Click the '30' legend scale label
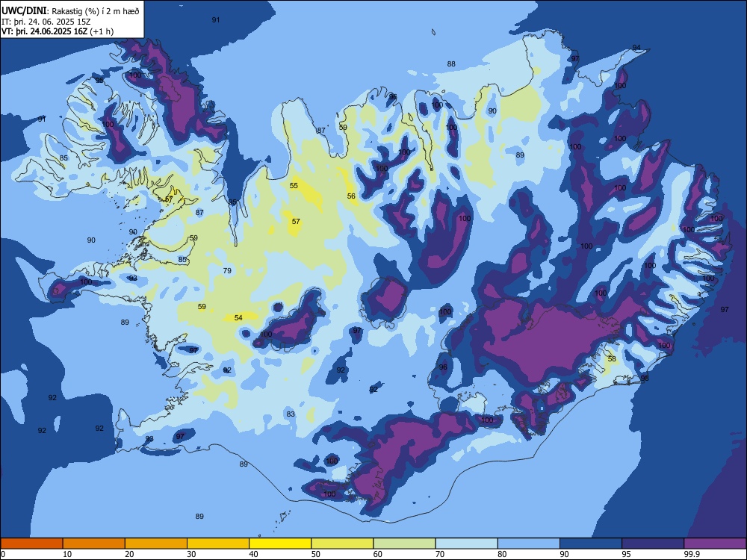747x560 pixels. click(x=191, y=554)
